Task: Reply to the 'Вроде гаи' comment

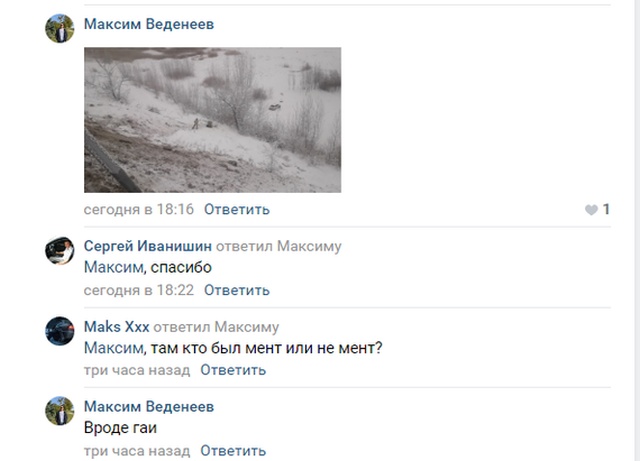Action: tap(233, 451)
